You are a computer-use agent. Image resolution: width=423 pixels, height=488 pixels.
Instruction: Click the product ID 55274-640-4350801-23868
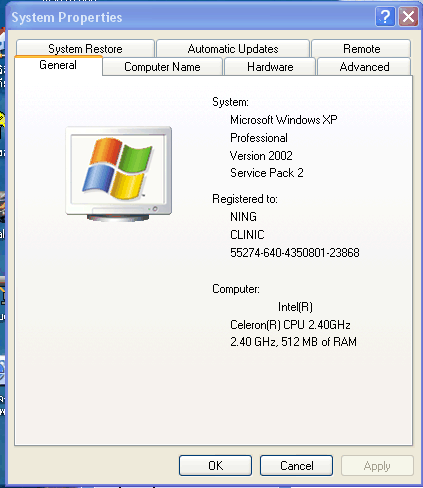(x=295, y=253)
